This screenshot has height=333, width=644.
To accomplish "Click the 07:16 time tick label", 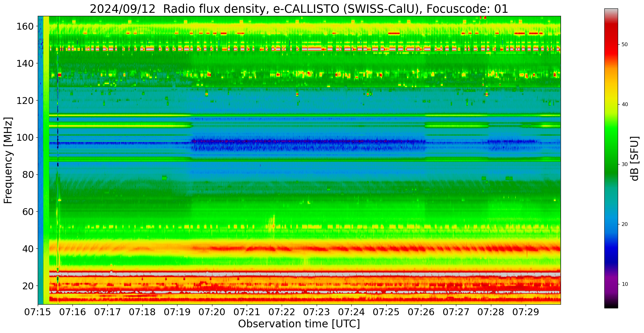I will (x=73, y=312).
